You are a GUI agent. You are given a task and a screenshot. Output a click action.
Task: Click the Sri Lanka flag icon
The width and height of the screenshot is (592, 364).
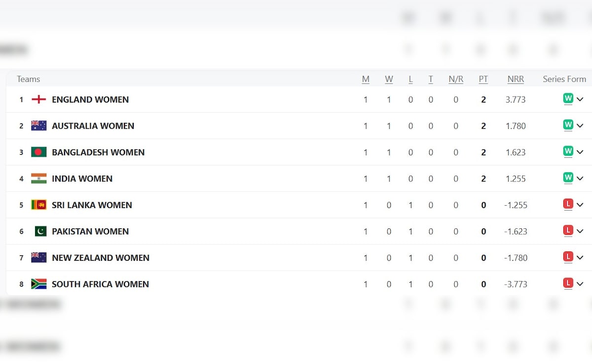[x=38, y=205]
